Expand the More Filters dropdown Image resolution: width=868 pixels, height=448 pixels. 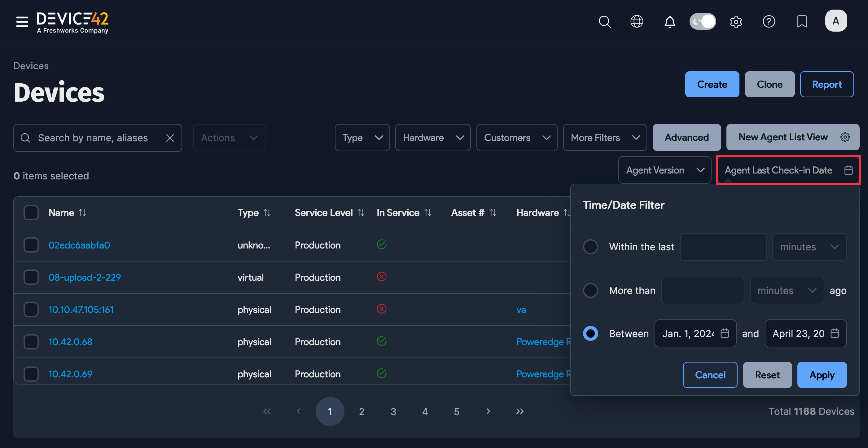604,138
